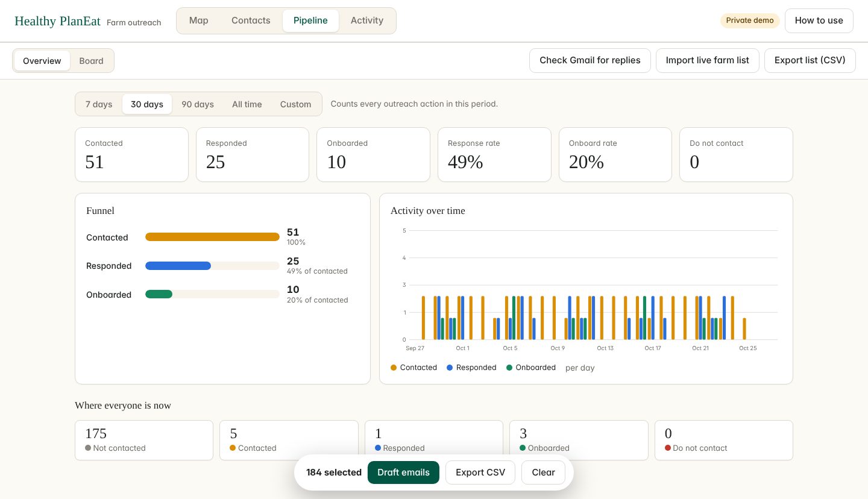Click the '184 selected' count text
Viewport: 868px width, 499px height.
coord(334,472)
